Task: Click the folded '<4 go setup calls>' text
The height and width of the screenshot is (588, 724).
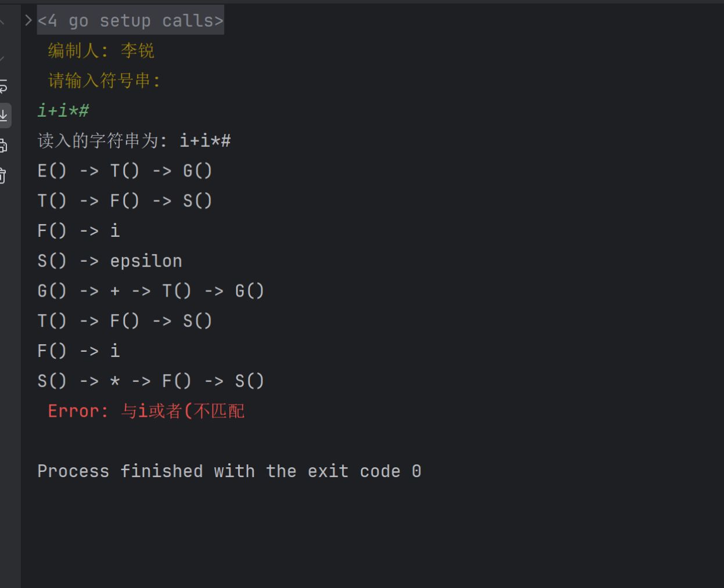Action: tap(130, 21)
